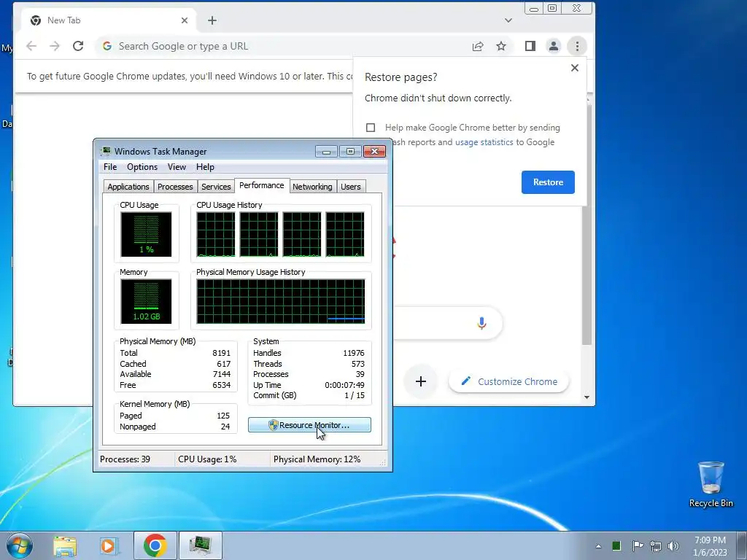
Task: Click the Physical Memory Usage History graph
Action: pos(281,301)
